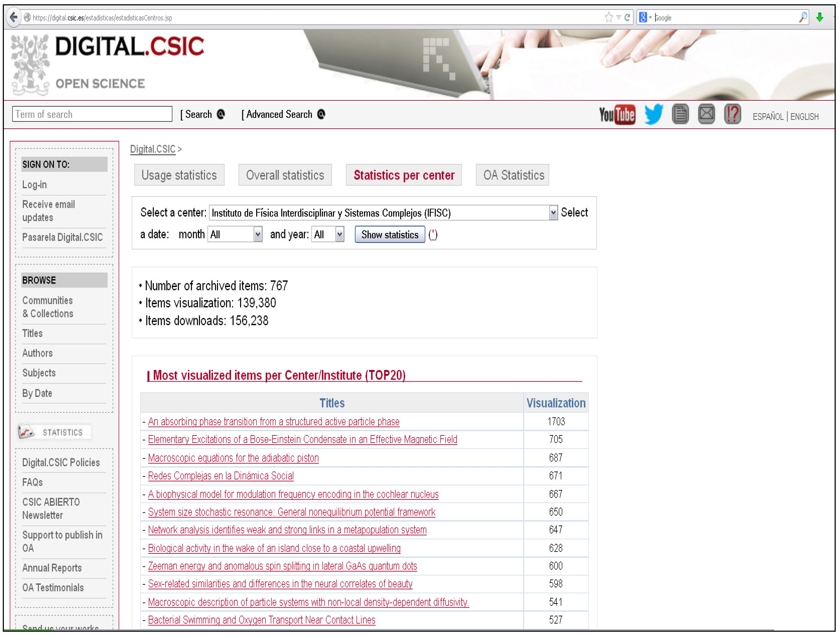The height and width of the screenshot is (636, 840).
Task: Open the document news icon
Action: [x=680, y=114]
